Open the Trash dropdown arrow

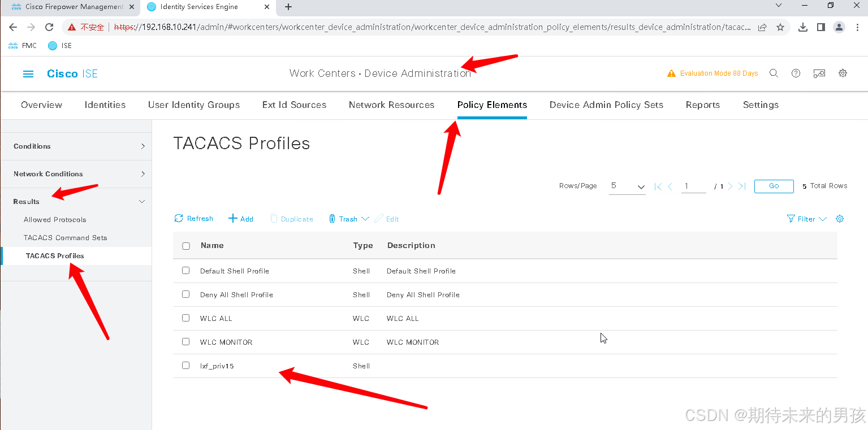(x=365, y=219)
